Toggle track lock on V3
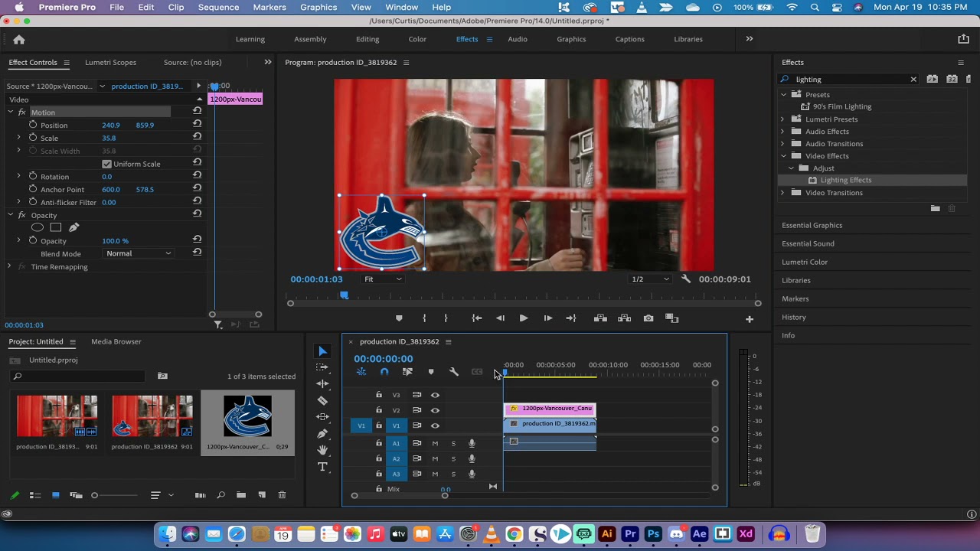 point(378,395)
